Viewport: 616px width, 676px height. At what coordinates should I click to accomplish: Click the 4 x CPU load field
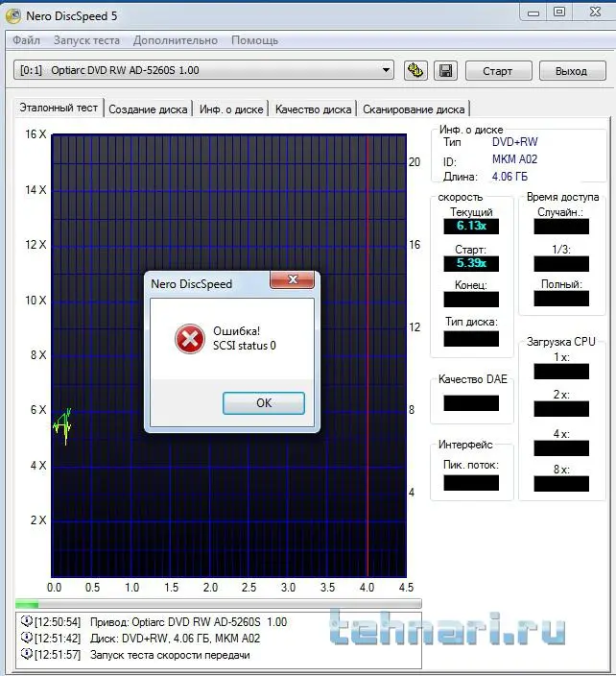coord(561,447)
